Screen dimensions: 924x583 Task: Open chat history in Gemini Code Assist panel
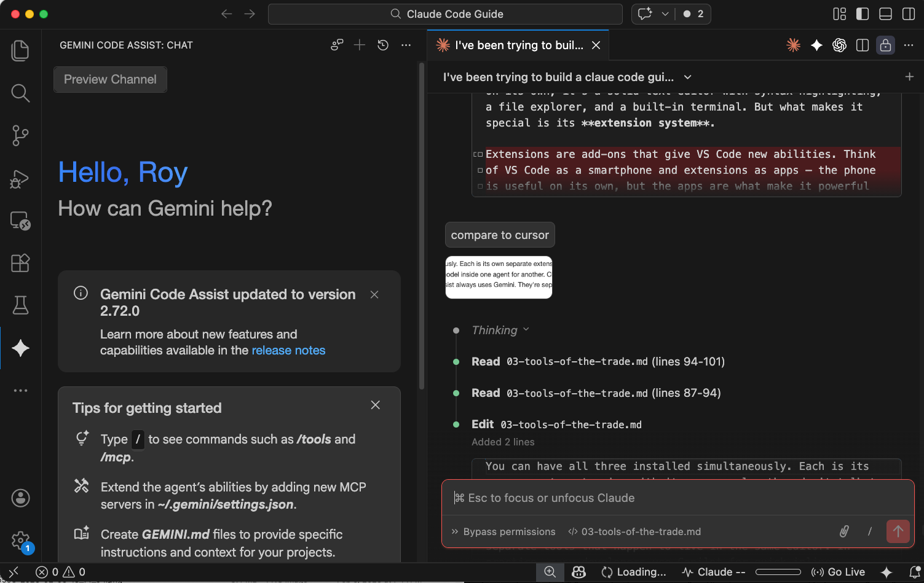[382, 45]
